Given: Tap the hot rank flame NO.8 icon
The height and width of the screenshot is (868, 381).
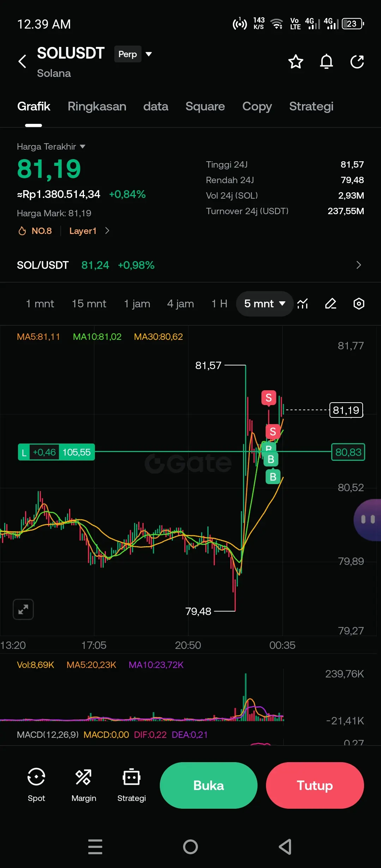Looking at the screenshot, I should [x=22, y=231].
